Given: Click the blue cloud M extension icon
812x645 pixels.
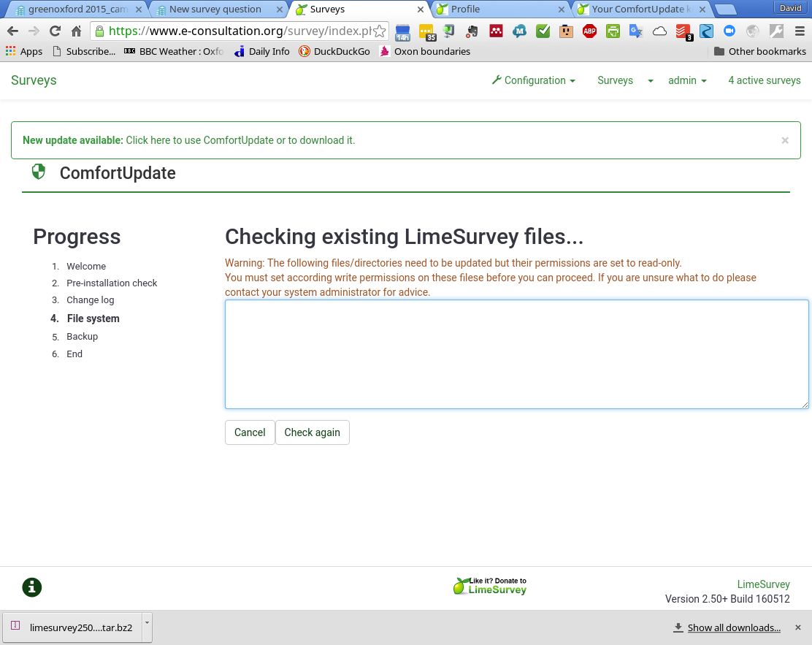Looking at the screenshot, I should coord(519,31).
